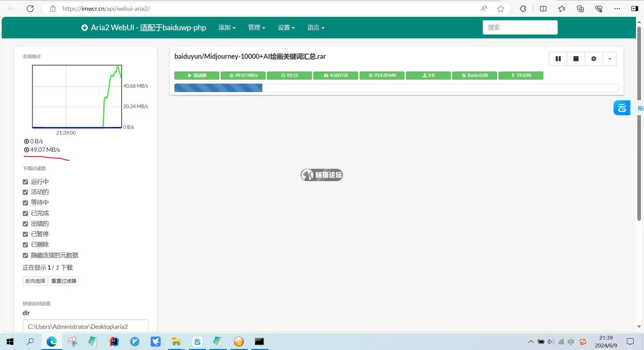Toggle browser split screen icon
This screenshot has width=644, height=350.
coord(543,9)
